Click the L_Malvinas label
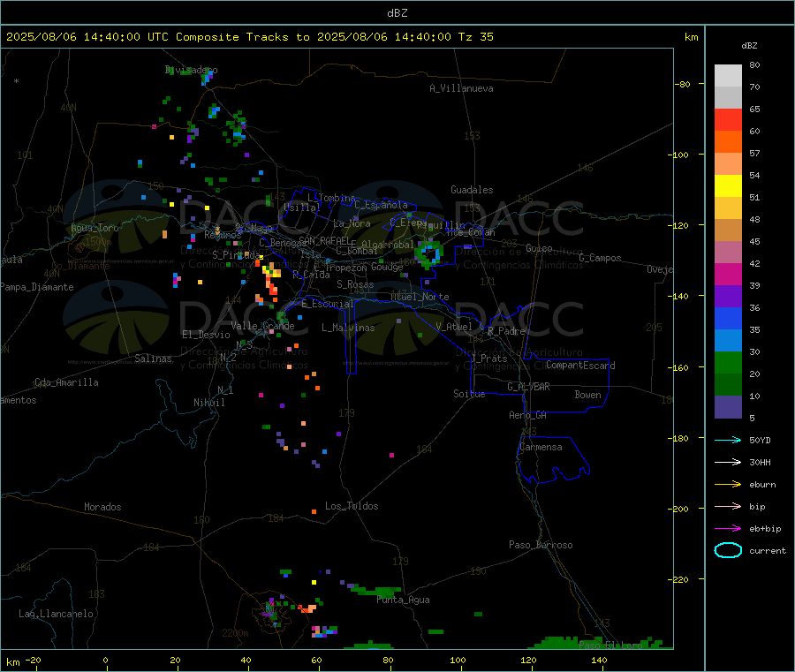The height and width of the screenshot is (672, 795). [348, 328]
